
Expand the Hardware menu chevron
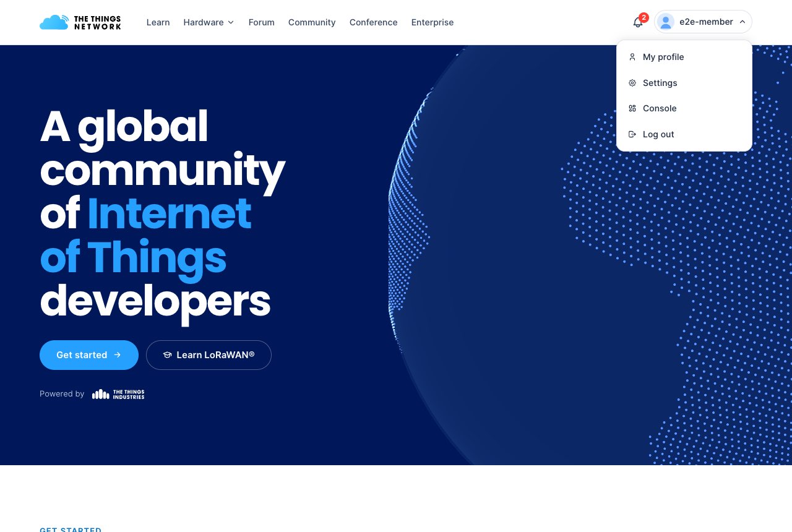231,22
